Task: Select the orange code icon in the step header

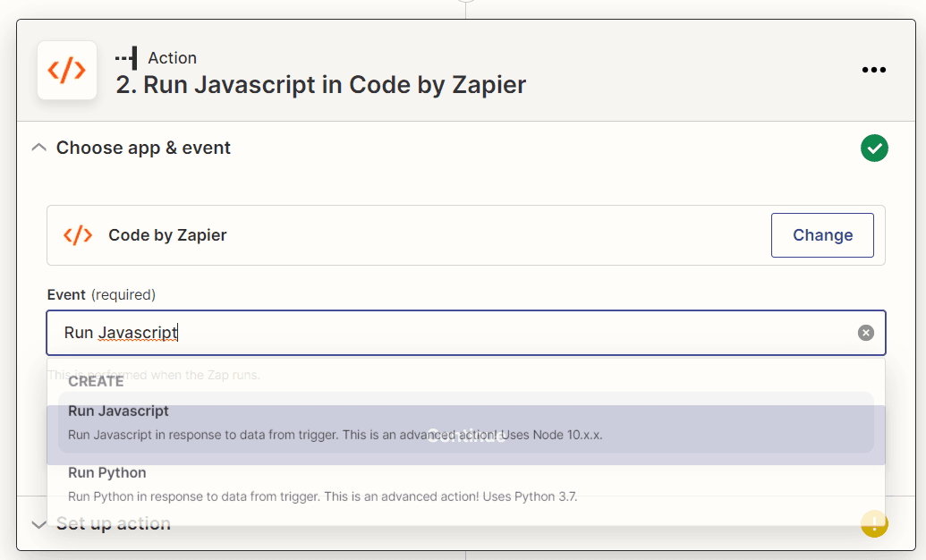Action: [x=67, y=69]
